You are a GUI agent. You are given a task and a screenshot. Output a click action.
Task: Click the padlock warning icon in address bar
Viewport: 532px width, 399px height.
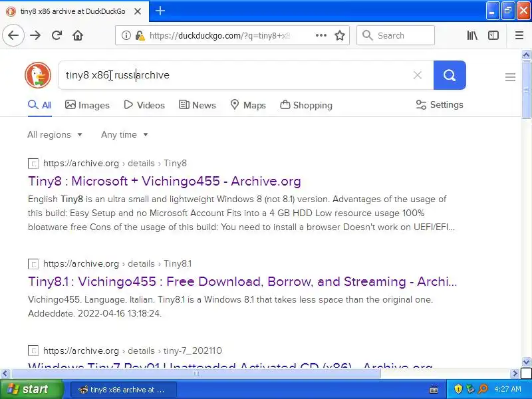tap(140, 35)
